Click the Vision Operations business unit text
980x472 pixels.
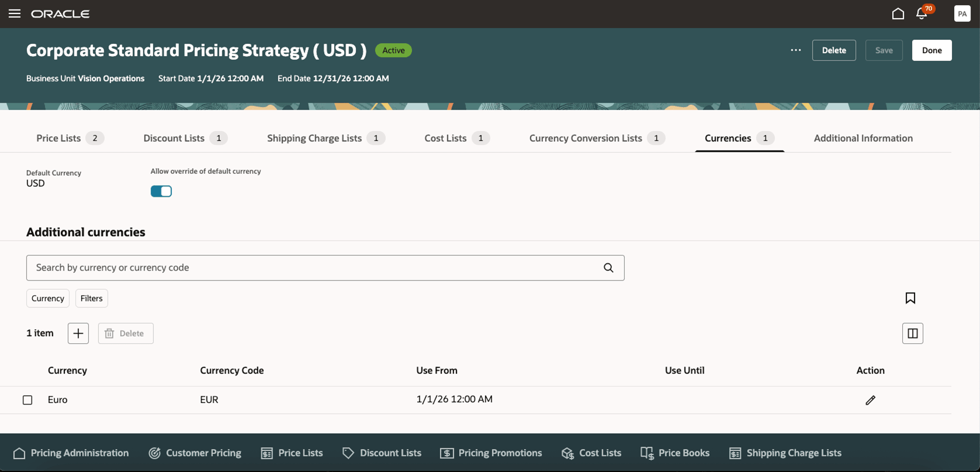(111, 78)
